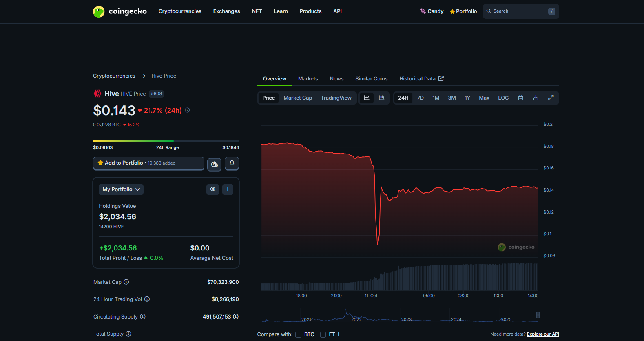Screen dimensions: 644x341
Task: Select the 7D chart timeframe
Action: click(x=420, y=98)
